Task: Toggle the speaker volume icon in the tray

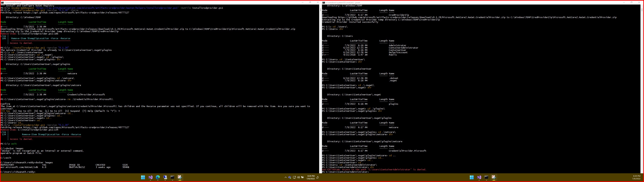Action: point(298,177)
